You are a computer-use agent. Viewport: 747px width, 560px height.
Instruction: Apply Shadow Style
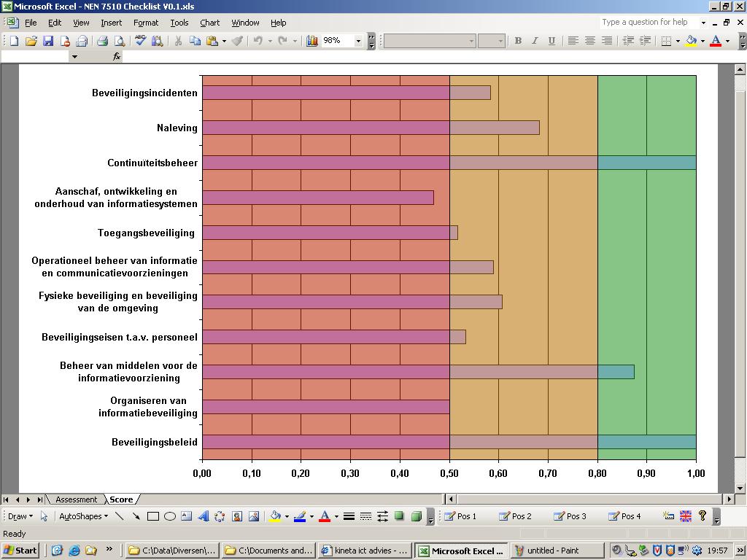(x=399, y=516)
